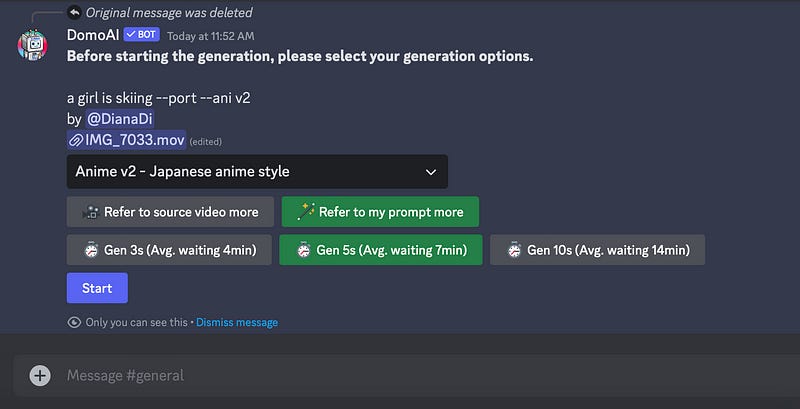Click the '(edited)' label
Viewport: 800px width, 409px height.
click(206, 142)
